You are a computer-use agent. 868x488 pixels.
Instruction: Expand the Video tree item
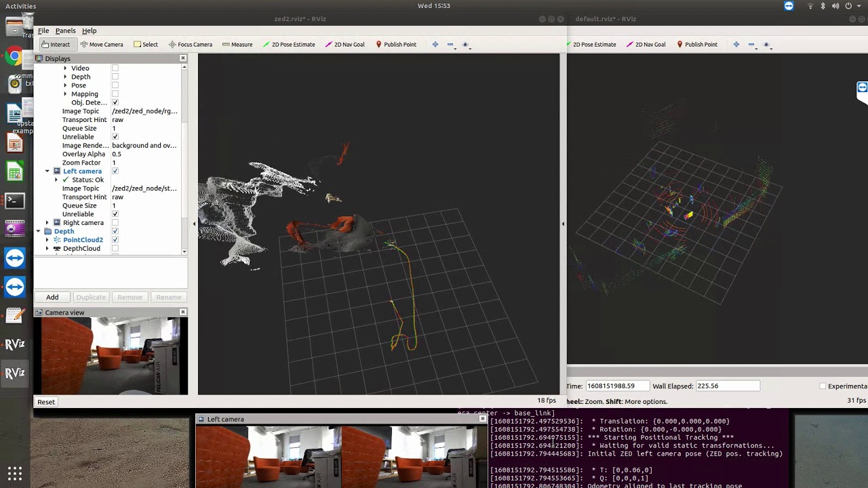click(65, 68)
